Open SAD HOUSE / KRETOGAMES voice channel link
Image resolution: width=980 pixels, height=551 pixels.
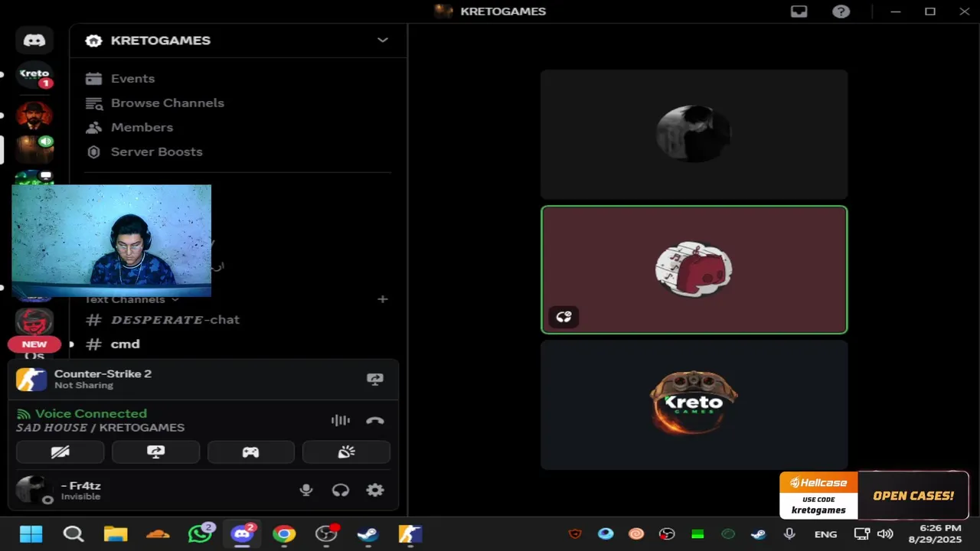click(100, 427)
